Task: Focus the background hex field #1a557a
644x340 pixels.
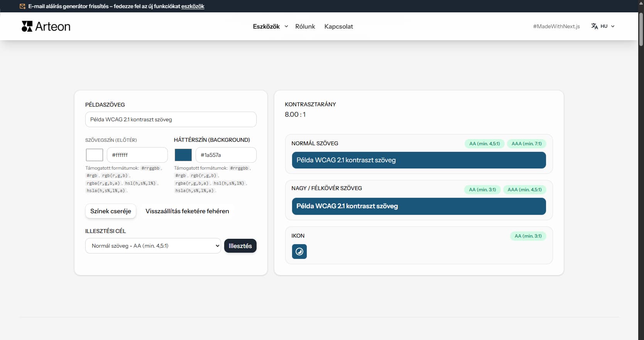Action: (x=226, y=155)
